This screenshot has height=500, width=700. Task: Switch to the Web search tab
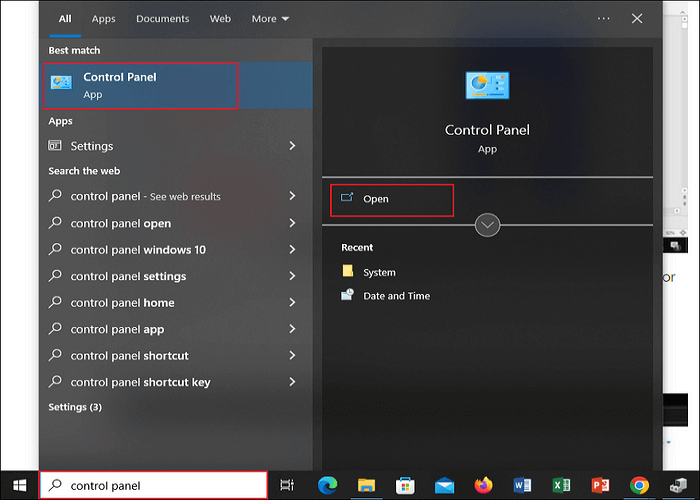[220, 19]
